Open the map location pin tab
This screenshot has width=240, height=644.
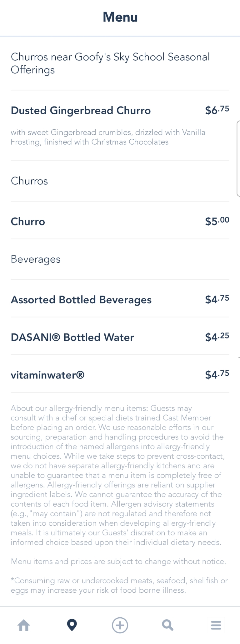(x=72, y=625)
